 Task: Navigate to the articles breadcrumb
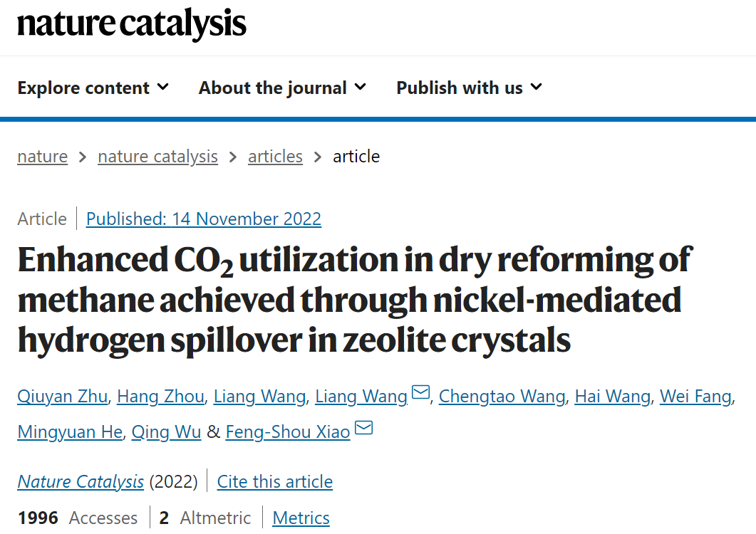275,157
